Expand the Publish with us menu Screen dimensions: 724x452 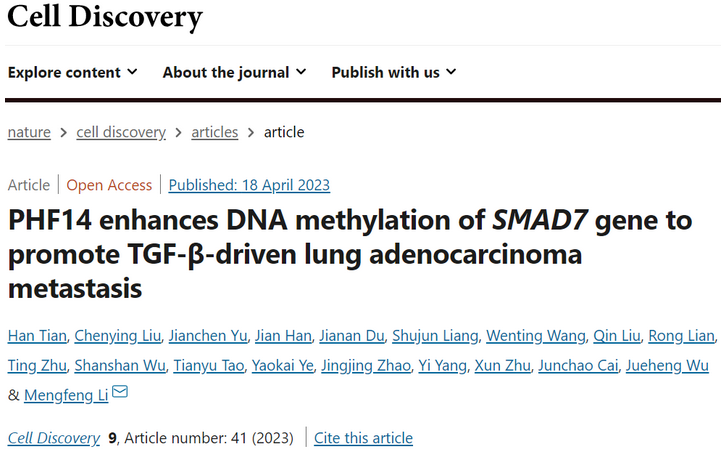click(x=393, y=72)
